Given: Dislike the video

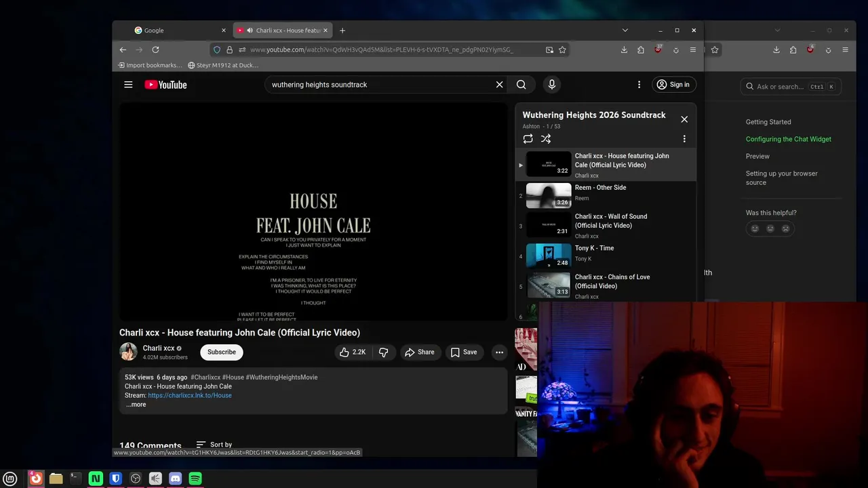Looking at the screenshot, I should pyautogui.click(x=383, y=352).
